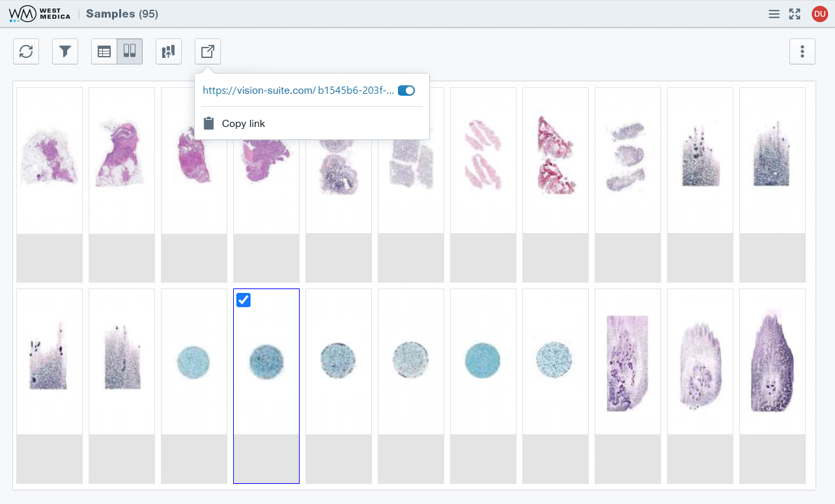Toggle fullscreen mode icon
The width and height of the screenshot is (835, 504).
pos(795,14)
